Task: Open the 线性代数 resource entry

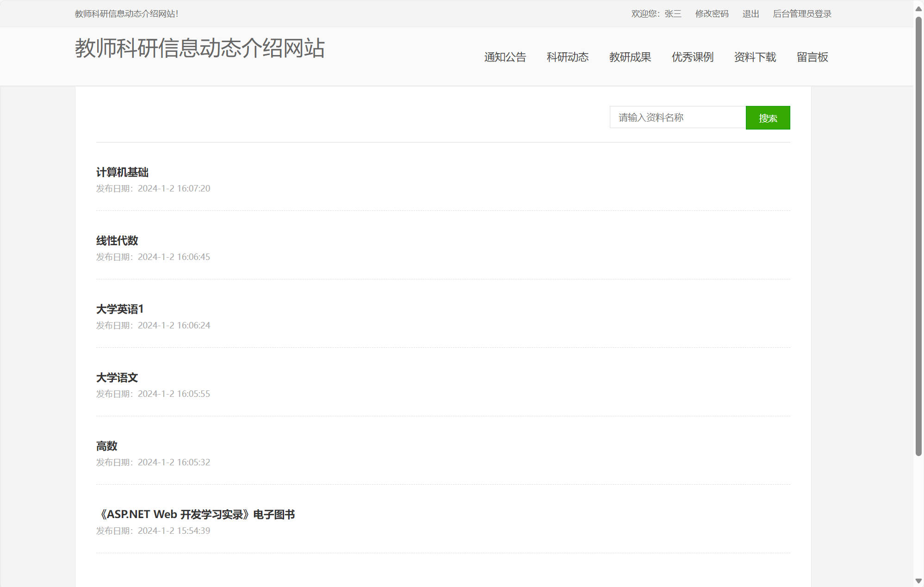Action: pos(117,241)
